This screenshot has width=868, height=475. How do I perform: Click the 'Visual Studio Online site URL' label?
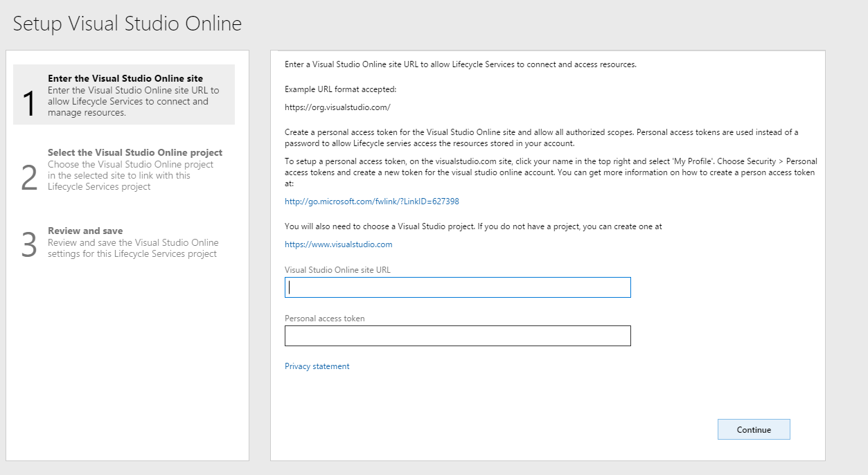point(338,270)
